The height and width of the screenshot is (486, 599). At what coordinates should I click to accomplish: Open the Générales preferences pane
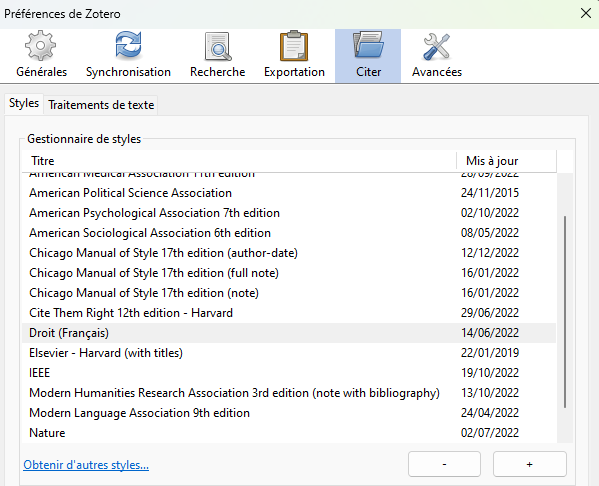click(41, 55)
